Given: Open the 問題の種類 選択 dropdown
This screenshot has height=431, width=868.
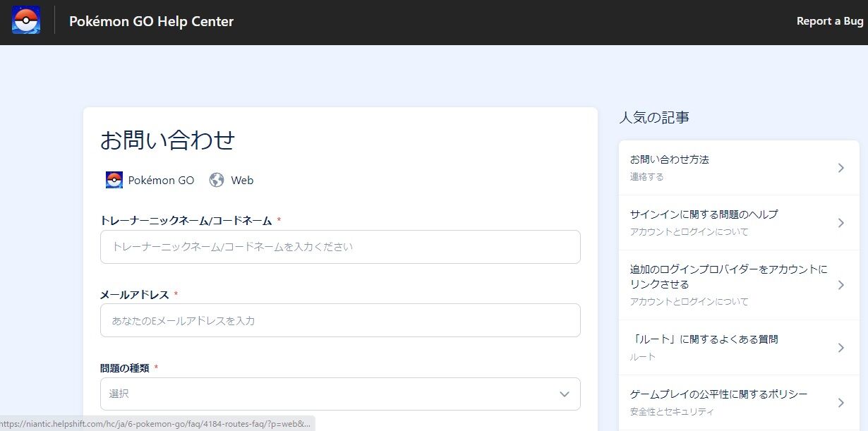Looking at the screenshot, I should click(x=340, y=394).
